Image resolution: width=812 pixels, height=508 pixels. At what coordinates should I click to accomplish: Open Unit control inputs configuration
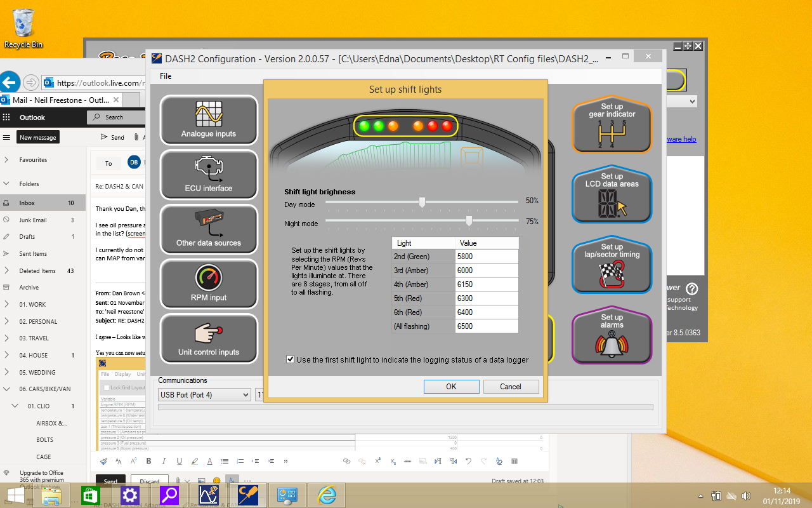coord(208,338)
